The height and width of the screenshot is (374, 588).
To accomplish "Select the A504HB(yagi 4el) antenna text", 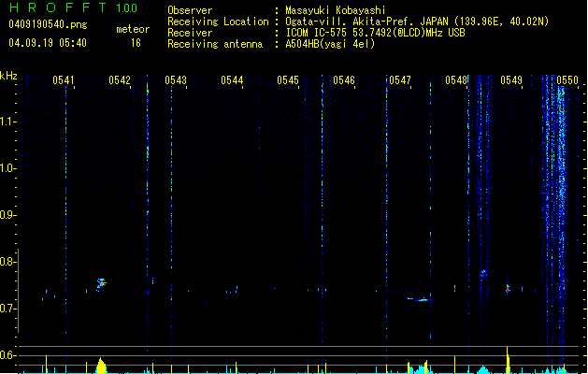I will click(330, 44).
